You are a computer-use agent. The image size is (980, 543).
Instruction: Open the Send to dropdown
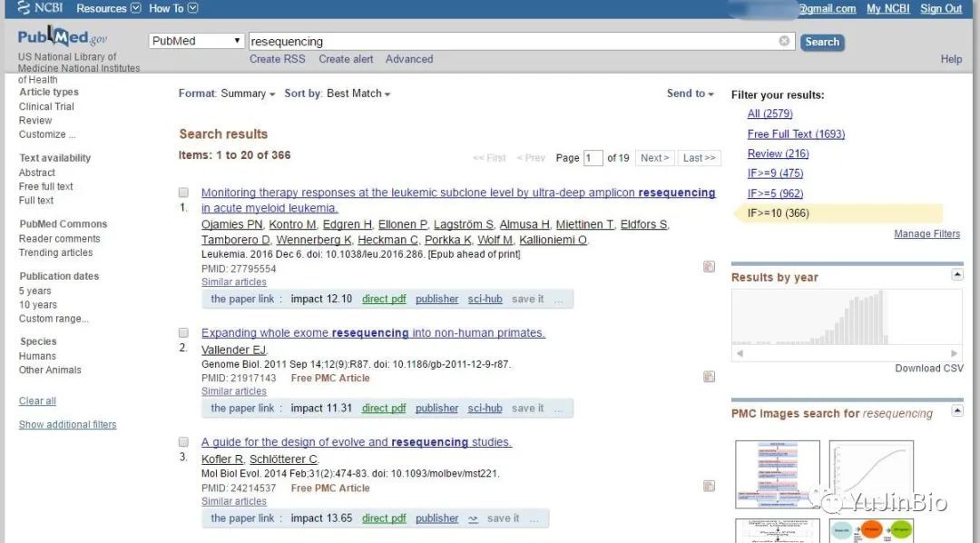690,94
